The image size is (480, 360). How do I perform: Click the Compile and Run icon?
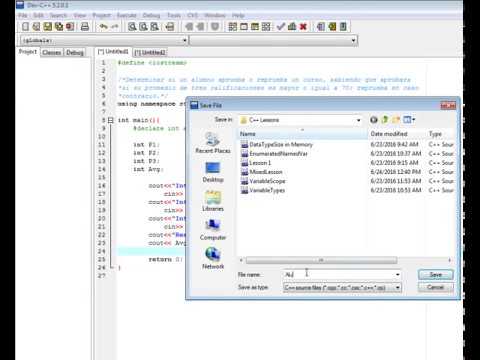(x=255, y=27)
